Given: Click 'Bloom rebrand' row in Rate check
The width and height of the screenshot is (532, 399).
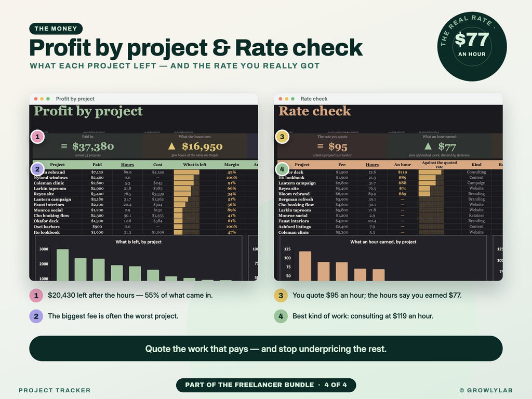Looking at the screenshot, I should tap(390, 194).
